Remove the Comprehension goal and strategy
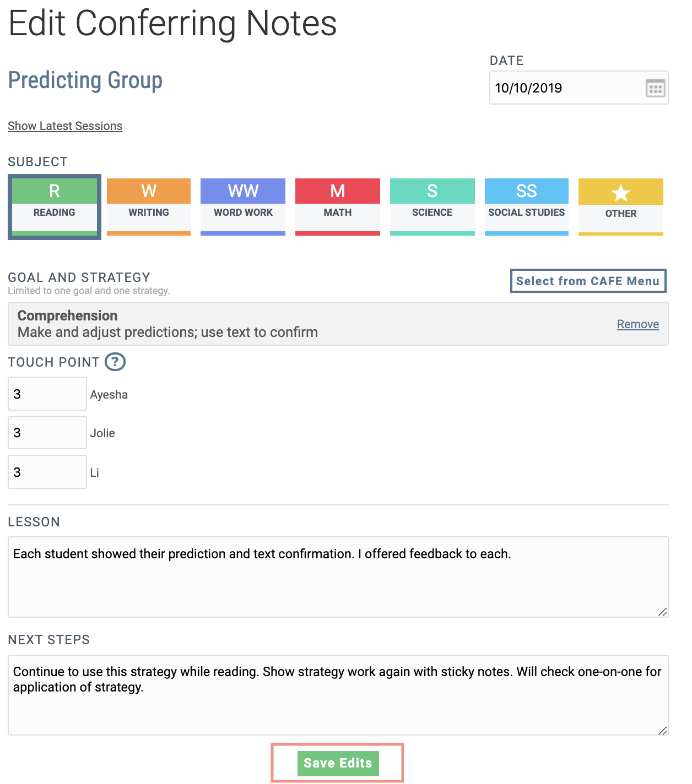The image size is (692, 784). pos(637,324)
